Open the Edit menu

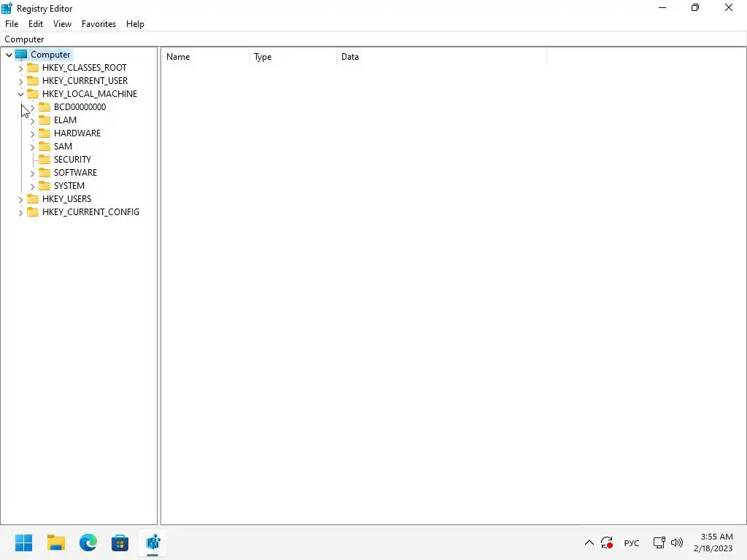[x=35, y=24]
